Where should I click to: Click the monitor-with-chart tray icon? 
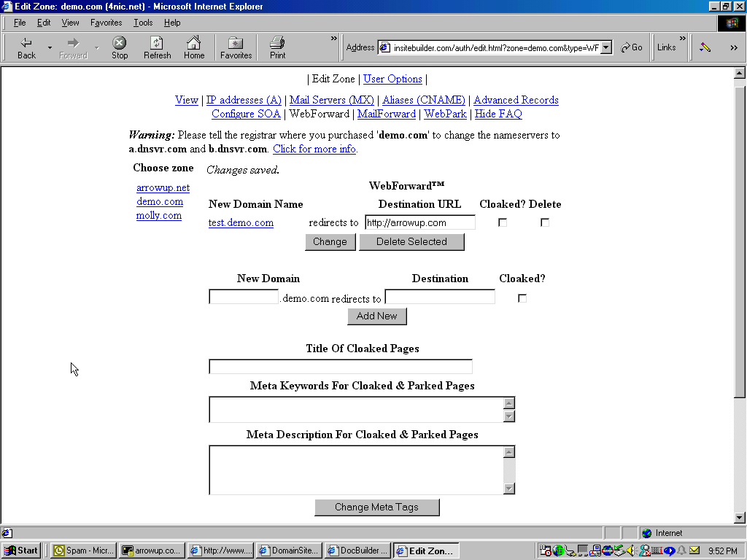tap(595, 551)
